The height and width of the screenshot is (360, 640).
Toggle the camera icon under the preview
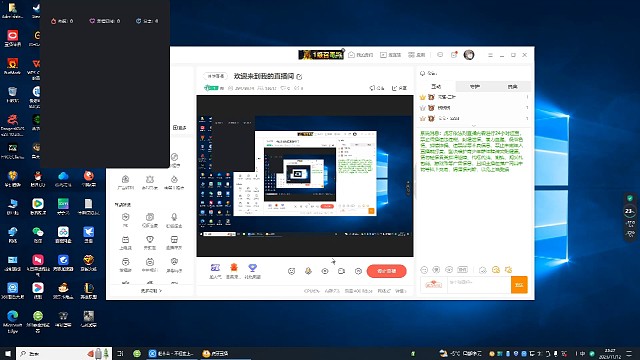click(342, 271)
